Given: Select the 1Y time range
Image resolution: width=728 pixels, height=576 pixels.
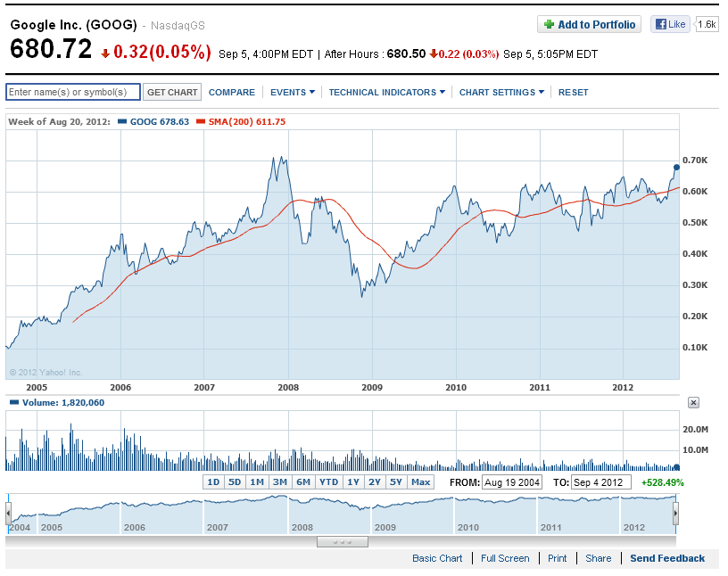Looking at the screenshot, I should 354,482.
